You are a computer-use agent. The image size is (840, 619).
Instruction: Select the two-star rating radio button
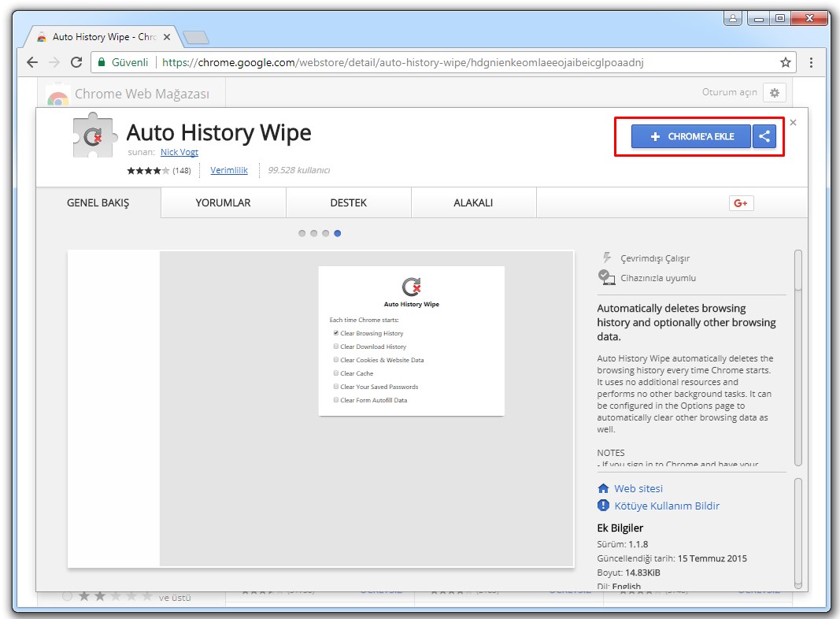click(x=68, y=596)
